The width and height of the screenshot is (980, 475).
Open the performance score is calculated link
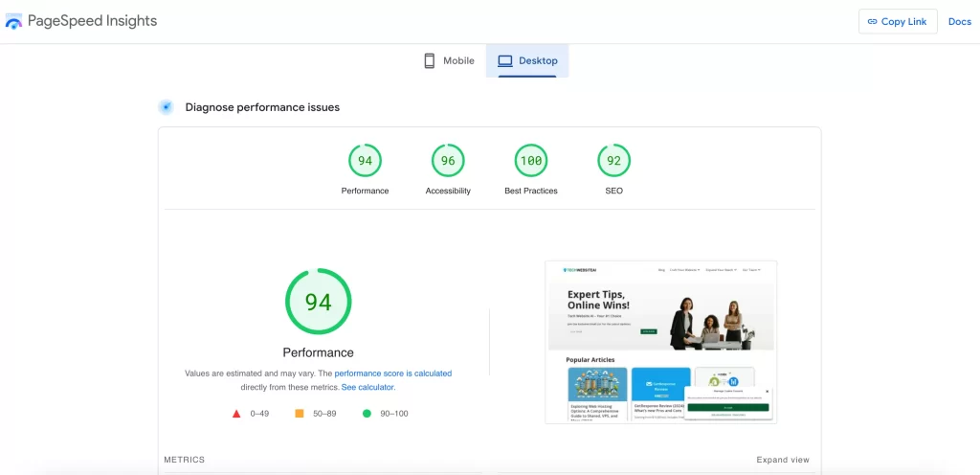[x=393, y=373]
